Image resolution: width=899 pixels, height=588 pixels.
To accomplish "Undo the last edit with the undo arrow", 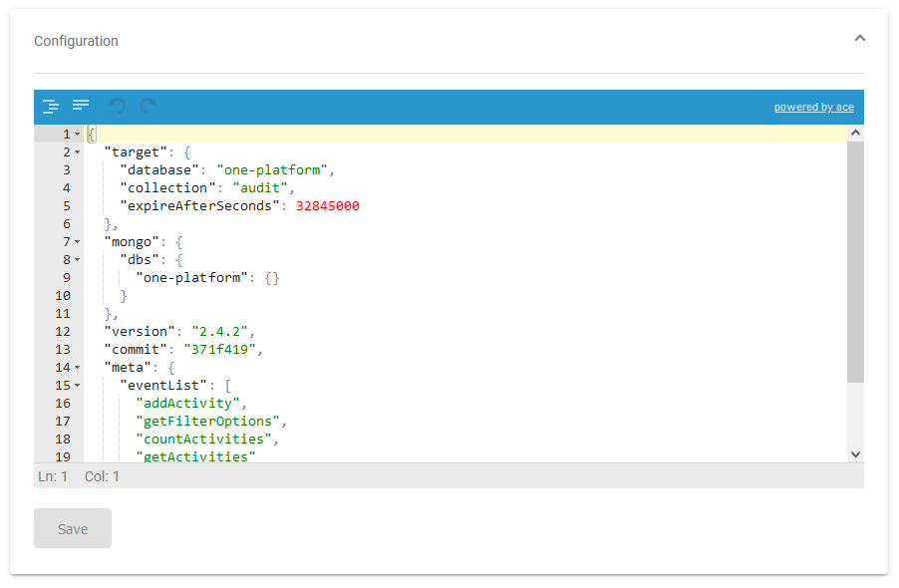I will tap(116, 106).
